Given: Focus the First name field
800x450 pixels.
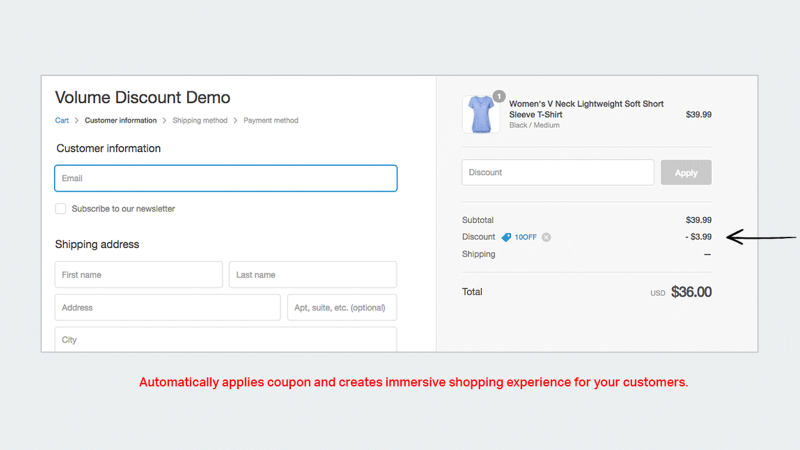Looking at the screenshot, I should 139,274.
